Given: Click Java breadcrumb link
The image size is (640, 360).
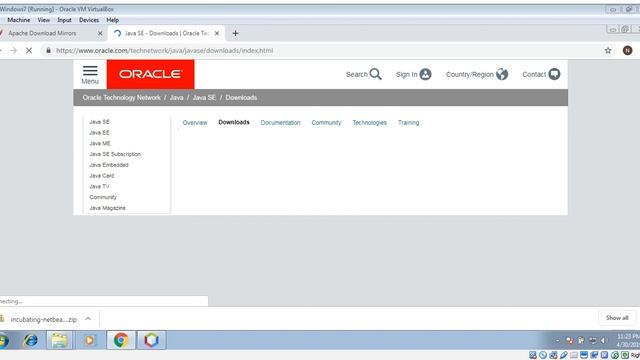Looking at the screenshot, I should coord(176,98).
